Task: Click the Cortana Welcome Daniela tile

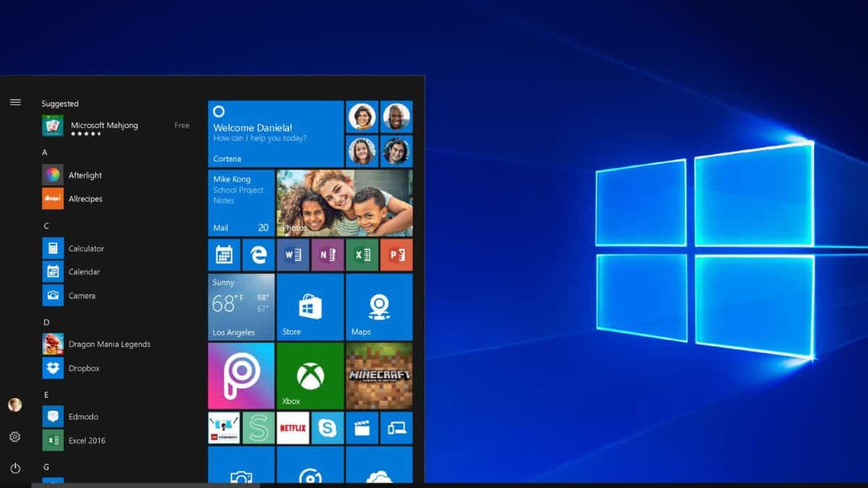Action: [x=276, y=134]
